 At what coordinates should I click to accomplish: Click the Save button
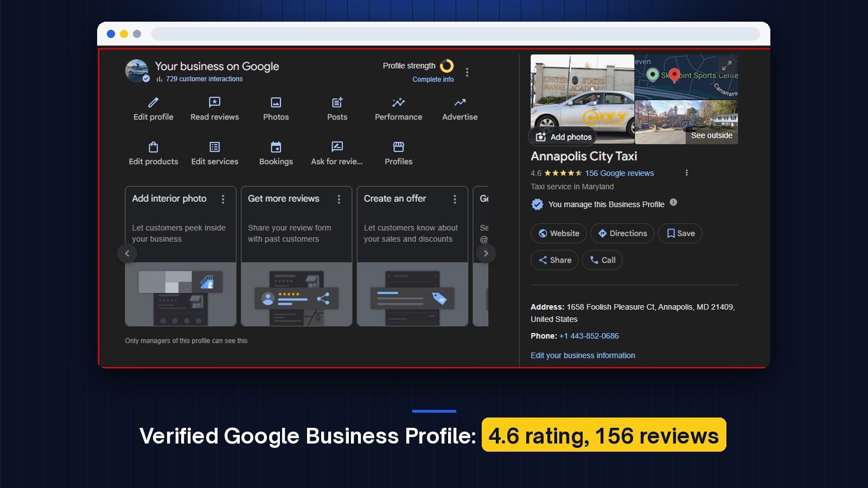click(x=680, y=233)
